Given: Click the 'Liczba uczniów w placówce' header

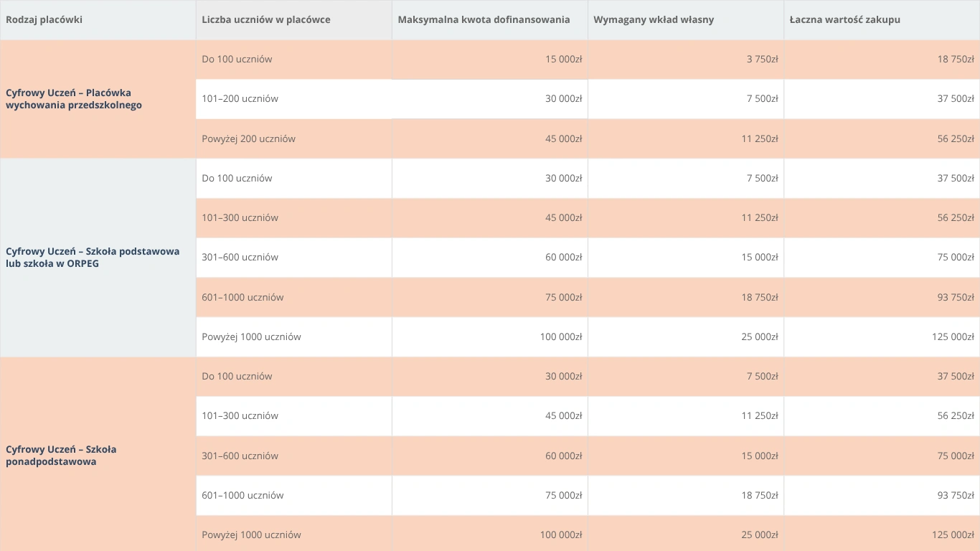Looking at the screenshot, I should point(294,20).
